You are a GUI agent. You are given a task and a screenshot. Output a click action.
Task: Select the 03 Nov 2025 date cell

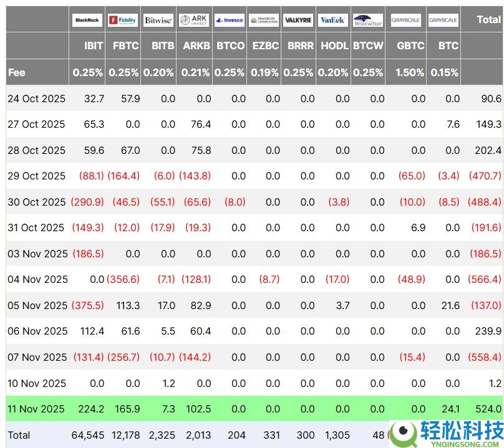click(x=37, y=254)
